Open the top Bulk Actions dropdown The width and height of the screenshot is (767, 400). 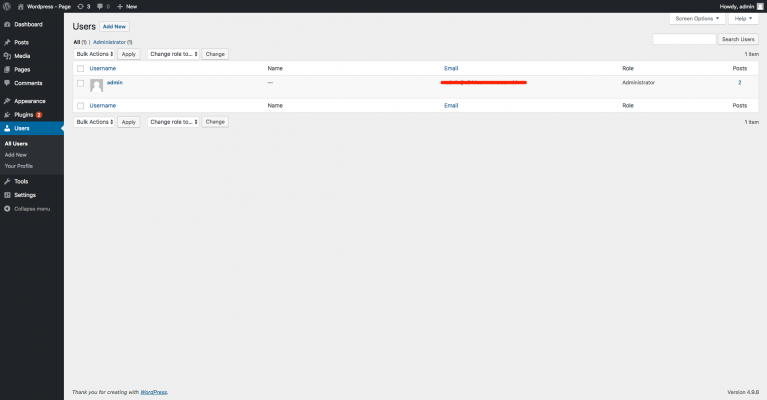94,54
